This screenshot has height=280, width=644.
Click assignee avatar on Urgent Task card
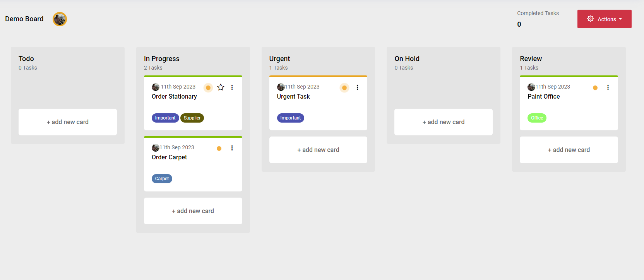pyautogui.click(x=281, y=87)
